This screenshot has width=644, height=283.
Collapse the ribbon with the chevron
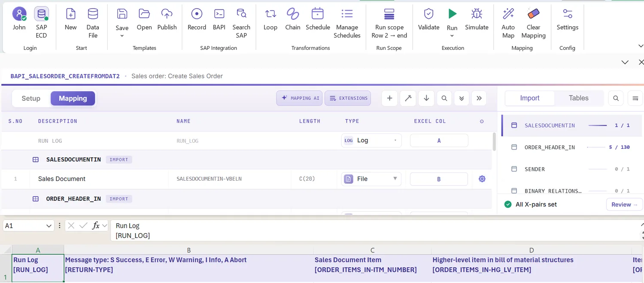[641, 46]
